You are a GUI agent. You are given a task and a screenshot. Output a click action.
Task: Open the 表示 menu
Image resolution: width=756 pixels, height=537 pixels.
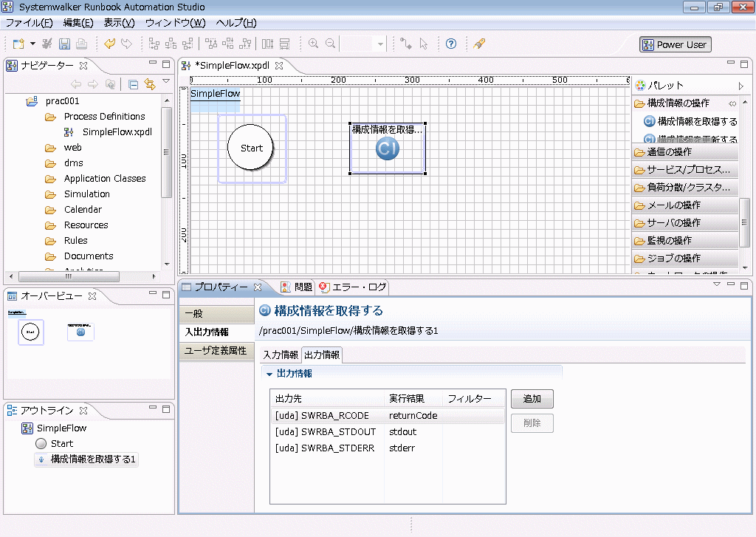tap(119, 23)
